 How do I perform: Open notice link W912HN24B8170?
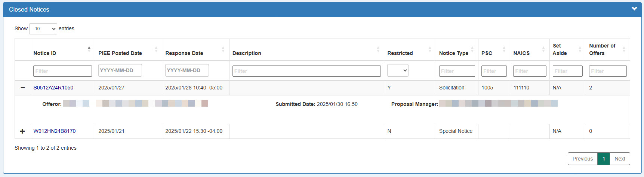coord(55,131)
